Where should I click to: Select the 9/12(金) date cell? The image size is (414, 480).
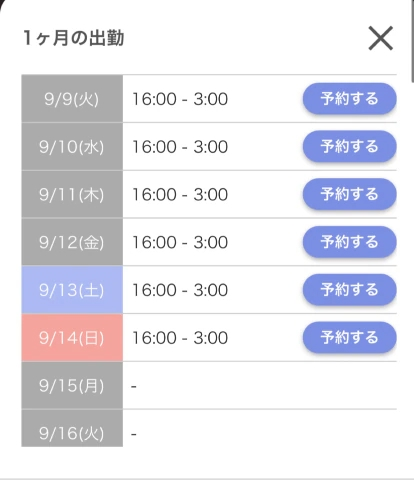72,242
